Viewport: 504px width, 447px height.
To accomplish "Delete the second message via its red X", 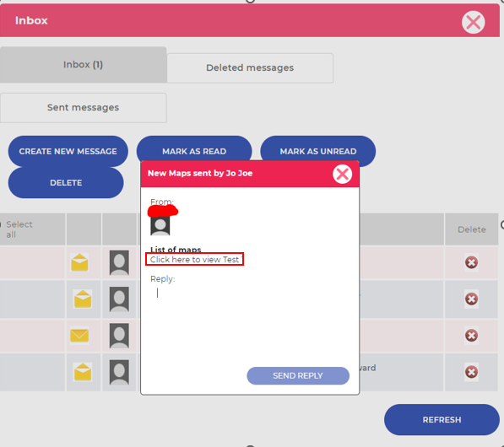I will pyautogui.click(x=471, y=299).
